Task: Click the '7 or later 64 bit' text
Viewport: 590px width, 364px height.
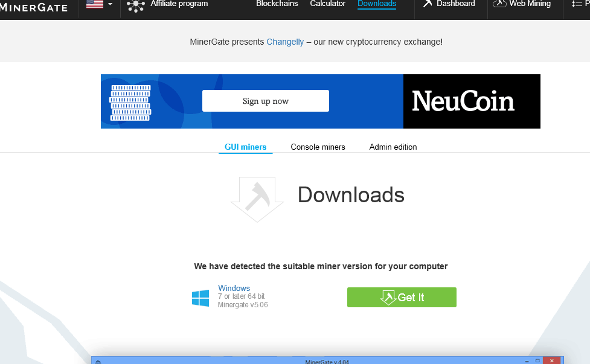Action: 241,296
